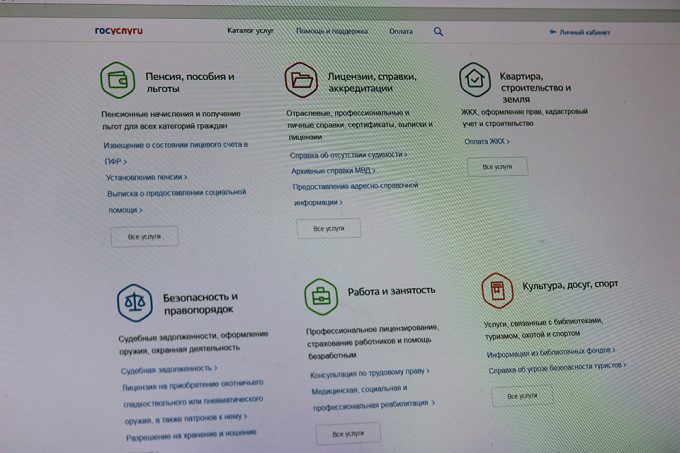Select text Услуги, связанные с библиотеками

pyautogui.click(x=543, y=328)
